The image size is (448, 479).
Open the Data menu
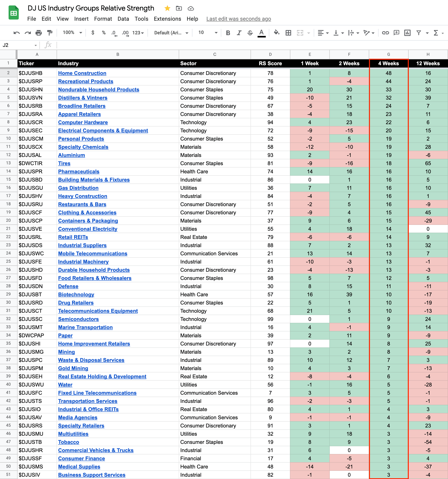coord(123,19)
